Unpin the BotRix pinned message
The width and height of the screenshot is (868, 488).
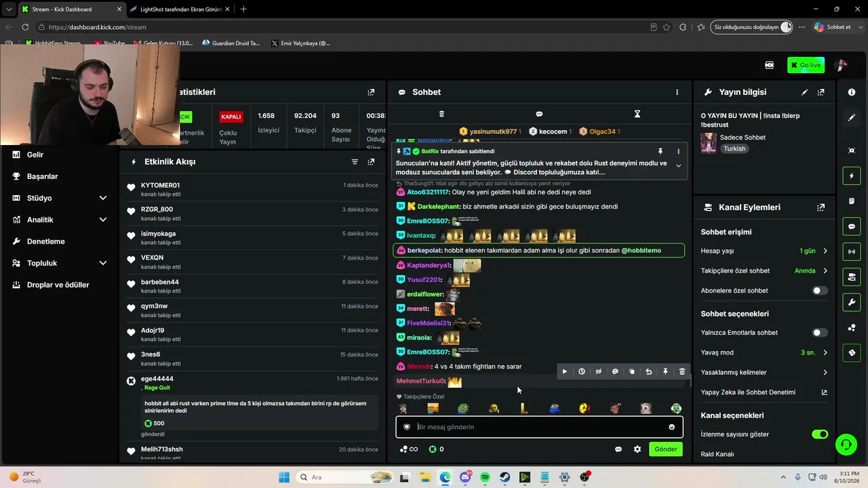pyautogui.click(x=660, y=151)
